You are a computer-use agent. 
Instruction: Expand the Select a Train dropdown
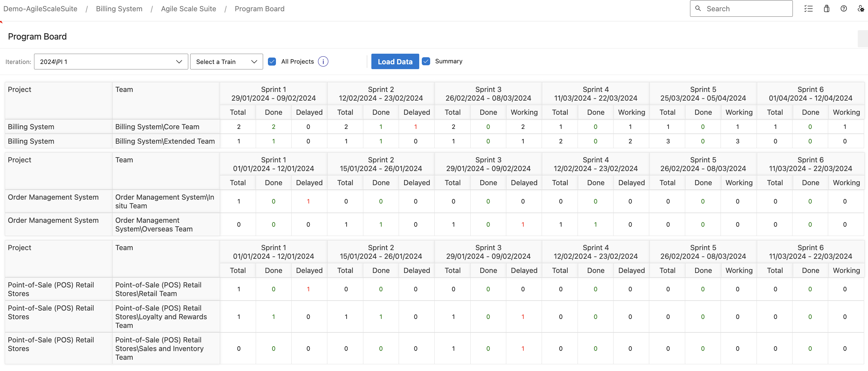pos(226,61)
